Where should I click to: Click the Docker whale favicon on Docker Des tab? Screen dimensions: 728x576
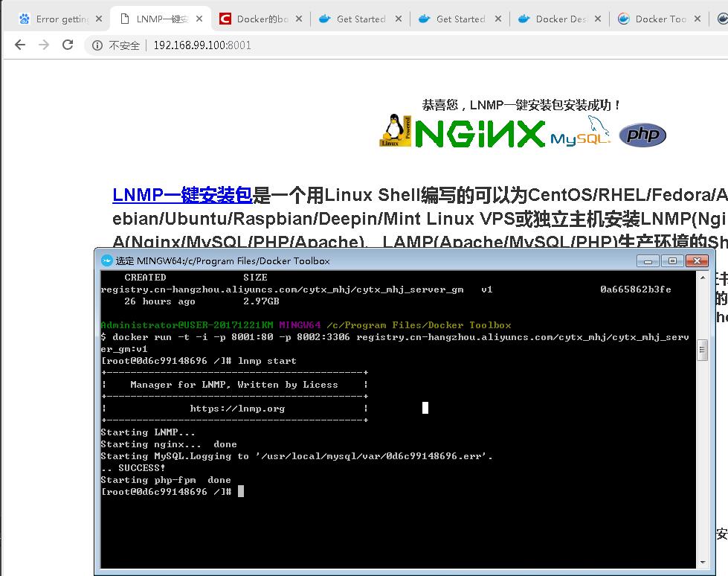[524, 19]
